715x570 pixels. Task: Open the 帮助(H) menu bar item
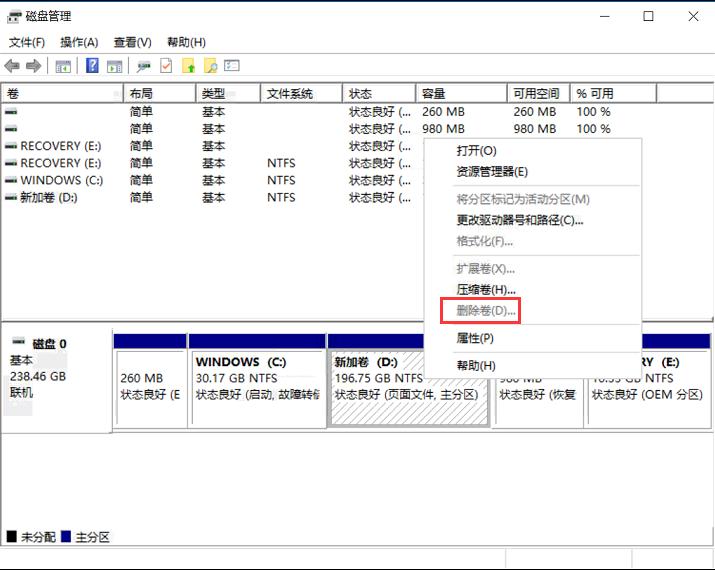pyautogui.click(x=187, y=42)
